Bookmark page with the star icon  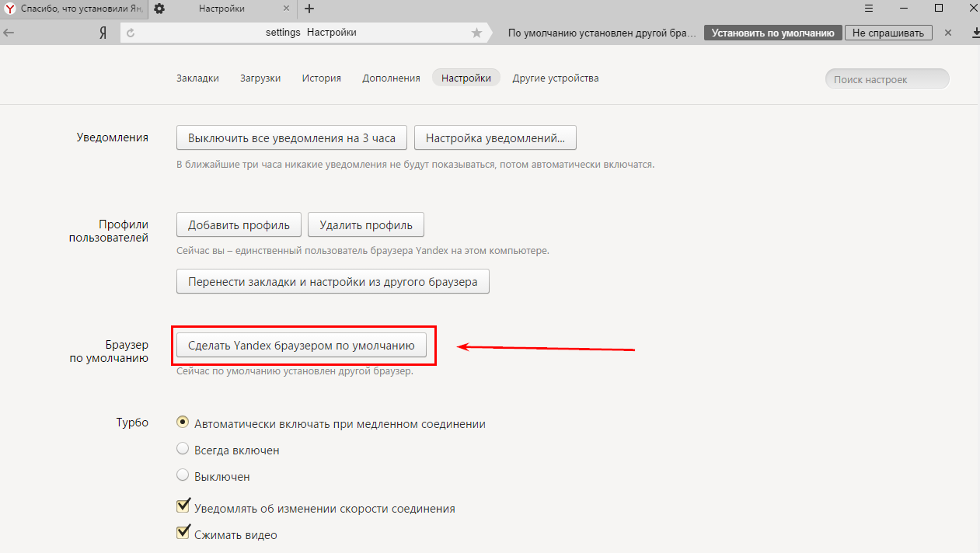click(x=476, y=33)
